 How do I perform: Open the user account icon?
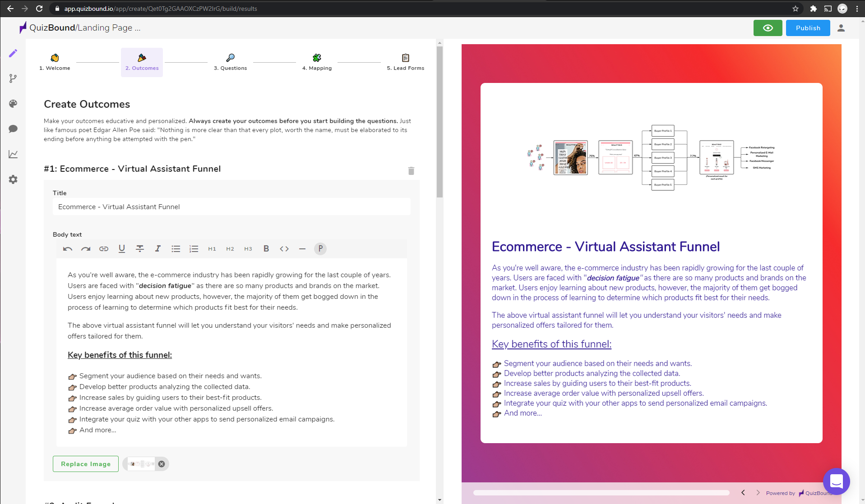841,28
